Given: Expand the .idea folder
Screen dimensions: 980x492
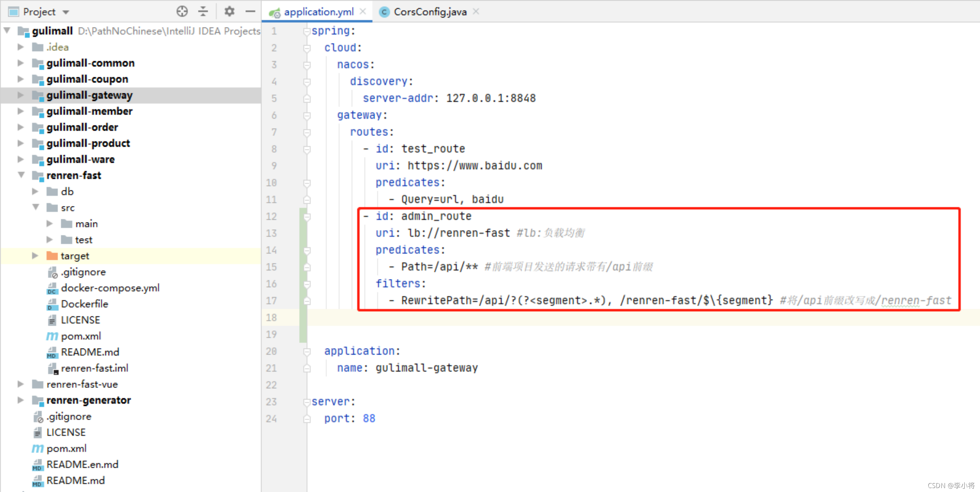Looking at the screenshot, I should pyautogui.click(x=21, y=47).
